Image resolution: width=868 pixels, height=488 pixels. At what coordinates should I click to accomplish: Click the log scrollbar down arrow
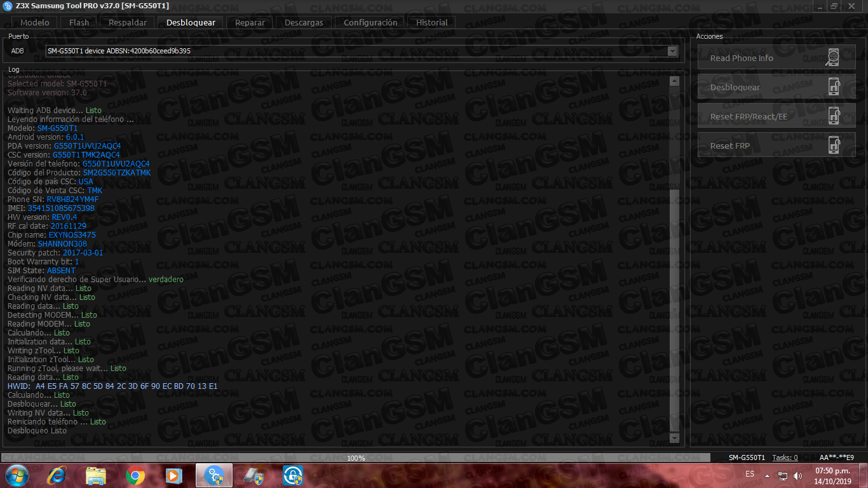[674, 438]
